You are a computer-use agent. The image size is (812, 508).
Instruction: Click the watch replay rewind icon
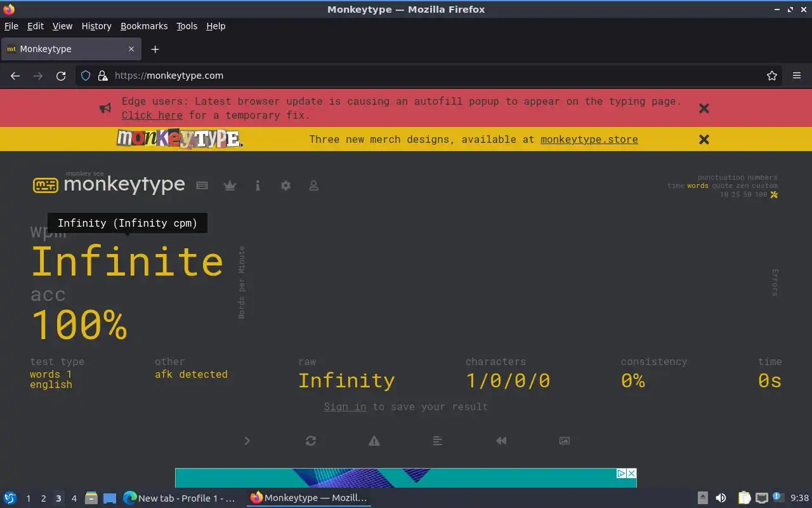501,441
